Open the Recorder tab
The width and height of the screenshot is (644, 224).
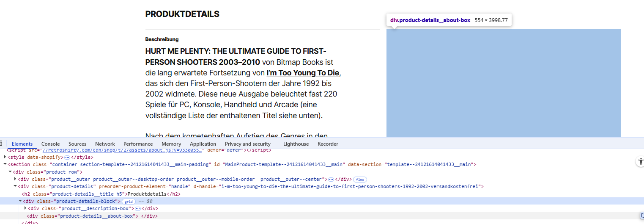(x=328, y=144)
